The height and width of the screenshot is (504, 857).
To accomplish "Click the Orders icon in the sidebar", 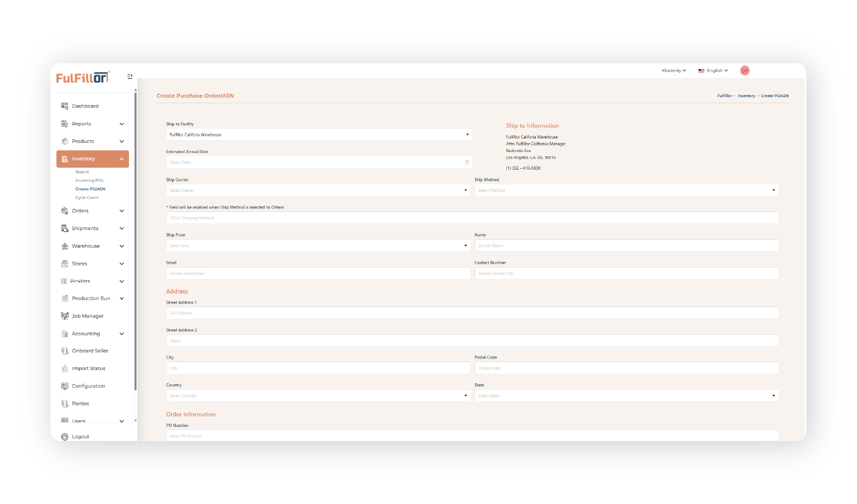I will pos(64,211).
